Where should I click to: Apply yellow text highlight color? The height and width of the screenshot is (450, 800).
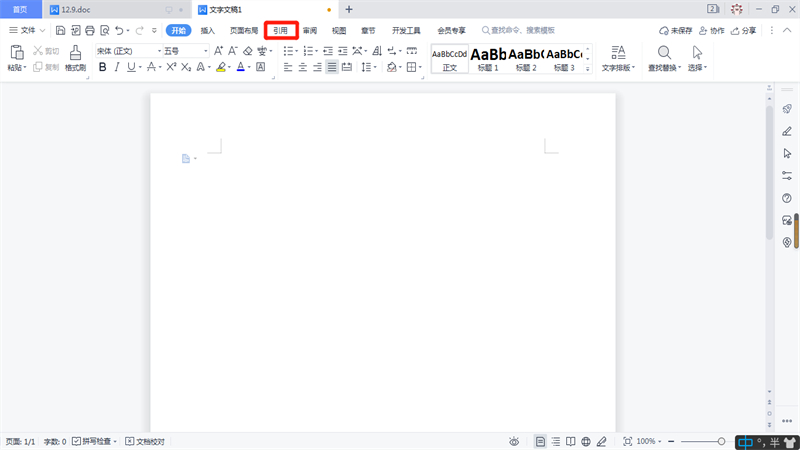pos(221,67)
